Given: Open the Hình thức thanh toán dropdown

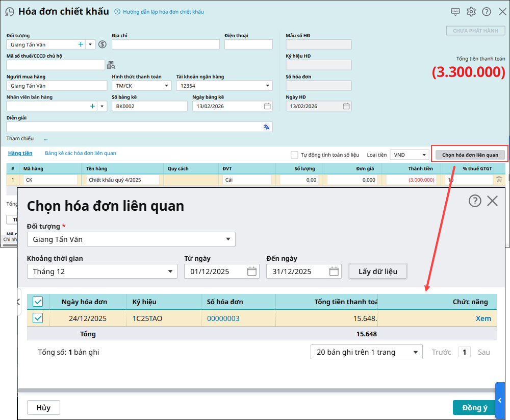Looking at the screenshot, I should click(x=166, y=86).
